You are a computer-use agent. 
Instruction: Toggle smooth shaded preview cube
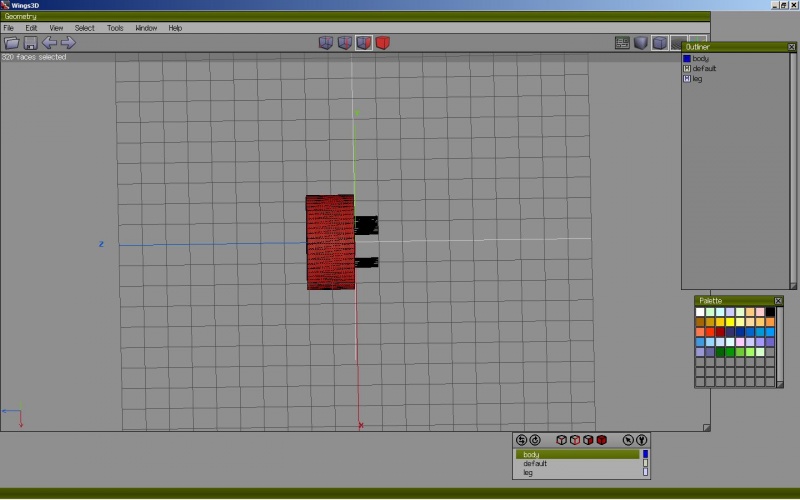pyautogui.click(x=641, y=43)
